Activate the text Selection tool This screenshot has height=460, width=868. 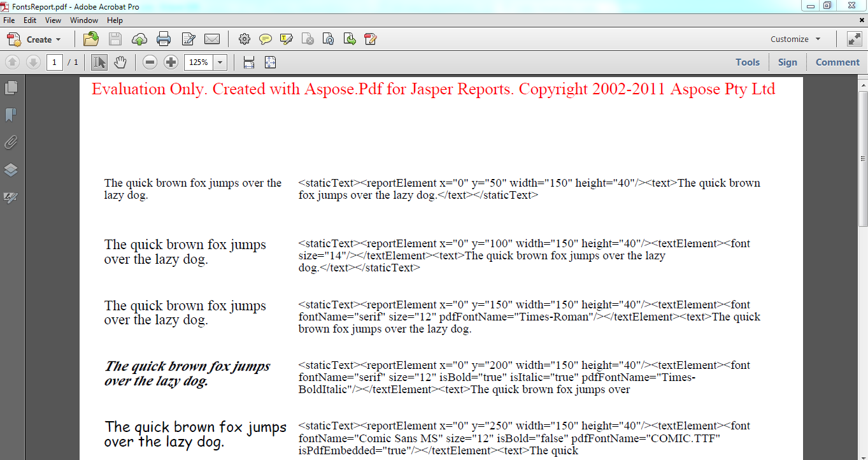99,62
